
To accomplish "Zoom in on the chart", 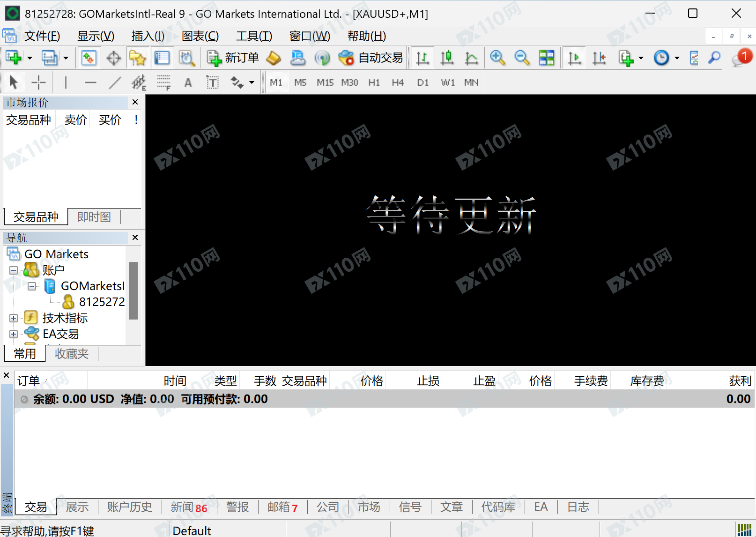I will tap(498, 58).
